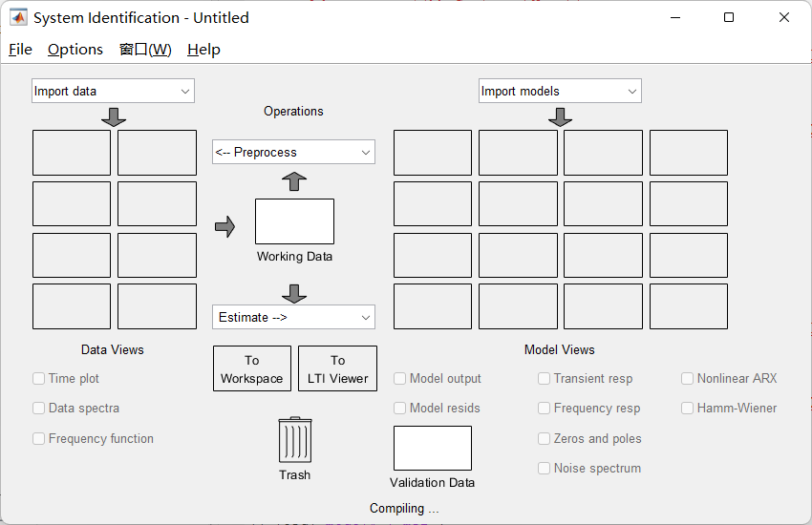Check the Model output option
The width and height of the screenshot is (812, 525).
pyautogui.click(x=400, y=378)
